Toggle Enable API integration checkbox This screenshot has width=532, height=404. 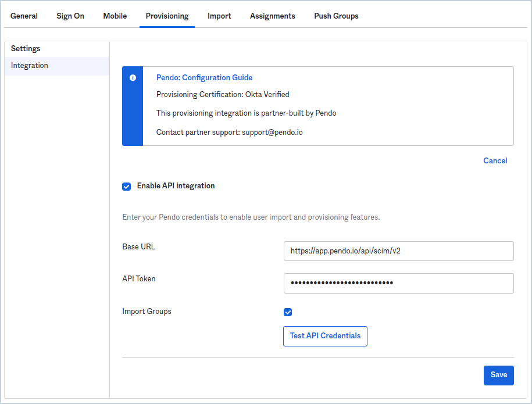click(x=127, y=187)
